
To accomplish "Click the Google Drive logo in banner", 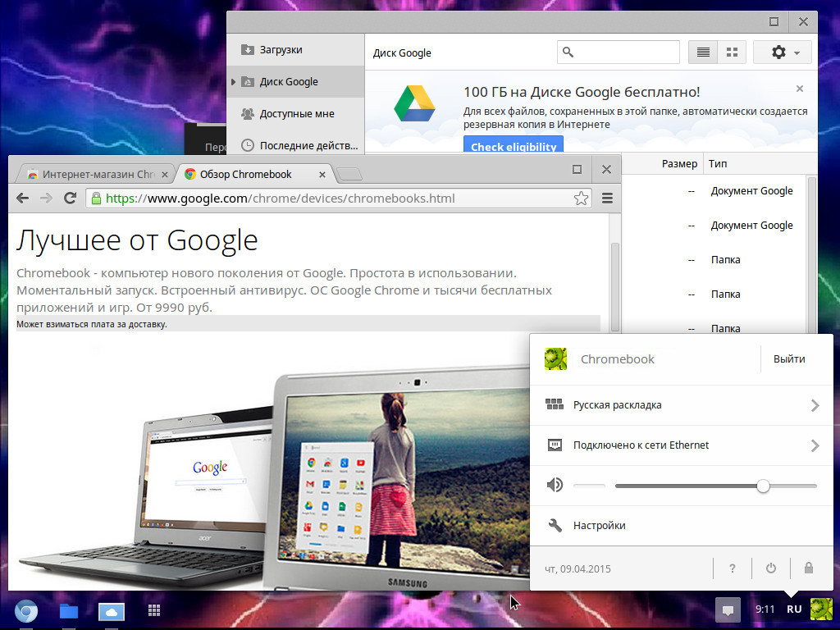I will (x=414, y=103).
